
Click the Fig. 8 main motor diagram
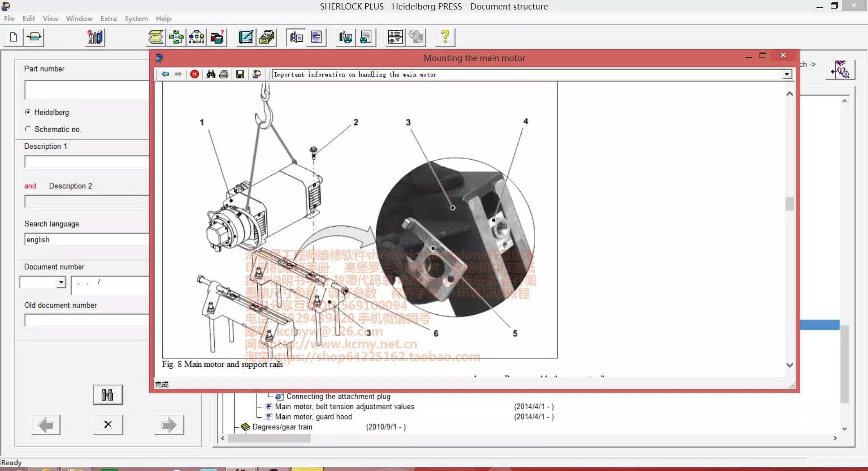click(x=360, y=220)
